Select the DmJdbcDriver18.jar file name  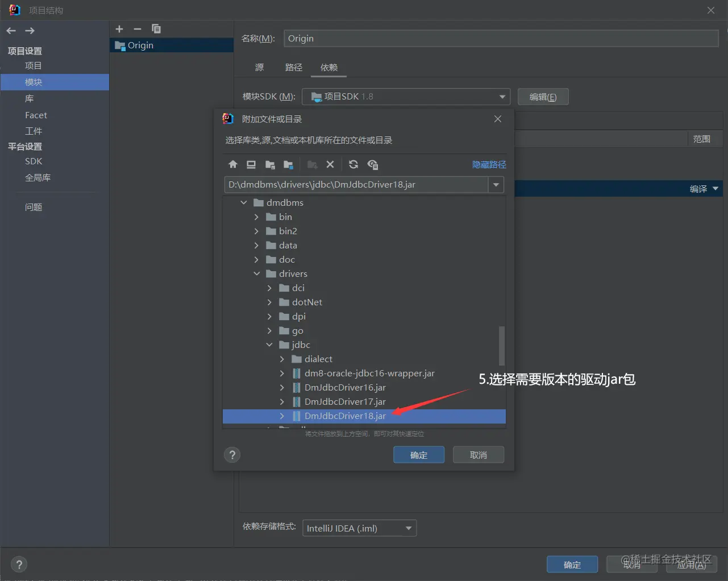coord(345,416)
